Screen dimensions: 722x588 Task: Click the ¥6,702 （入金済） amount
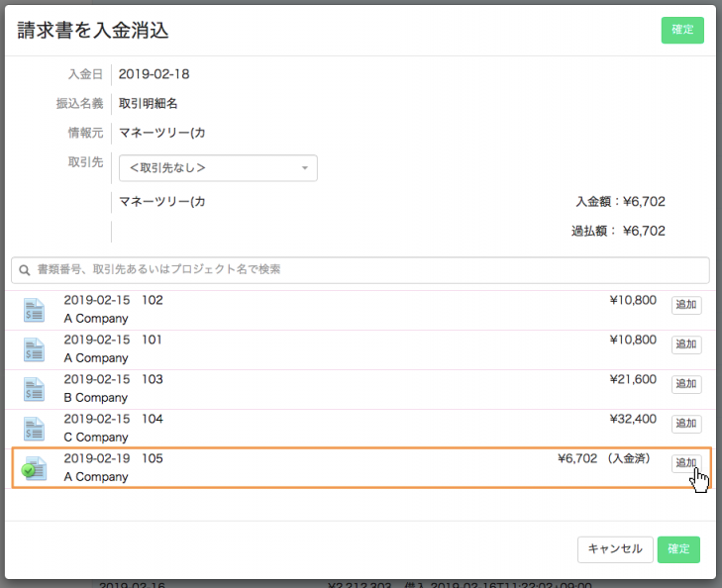604,458
